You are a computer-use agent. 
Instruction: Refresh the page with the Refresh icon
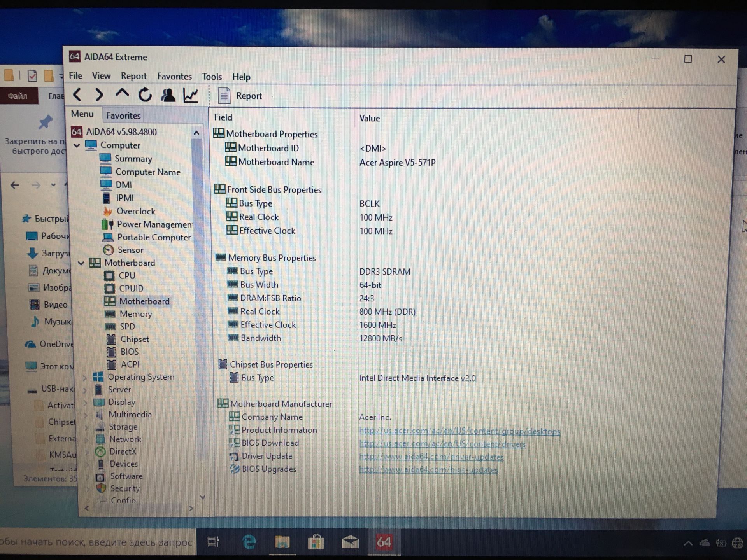(145, 95)
